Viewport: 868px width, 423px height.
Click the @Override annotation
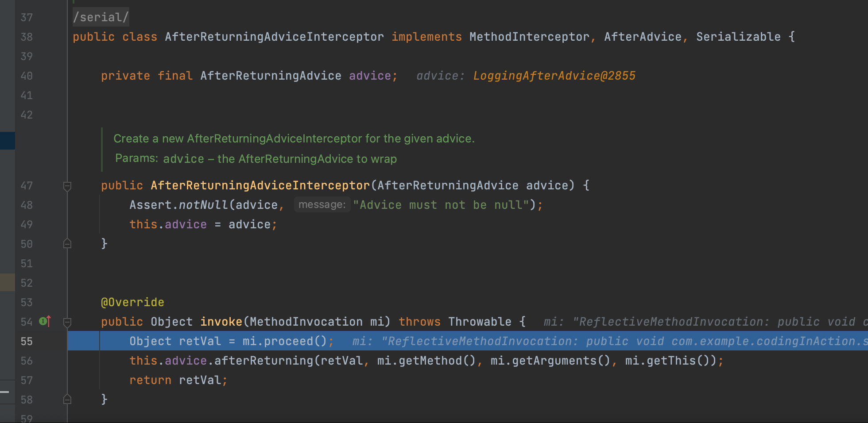(x=132, y=302)
